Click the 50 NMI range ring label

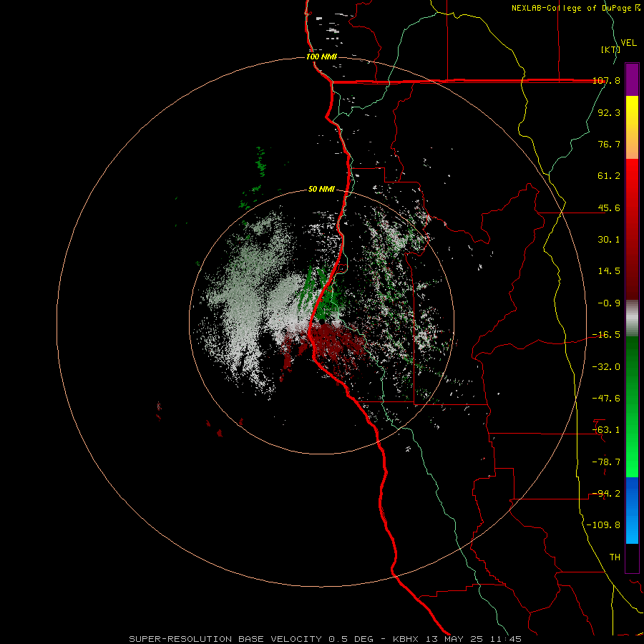point(321,189)
